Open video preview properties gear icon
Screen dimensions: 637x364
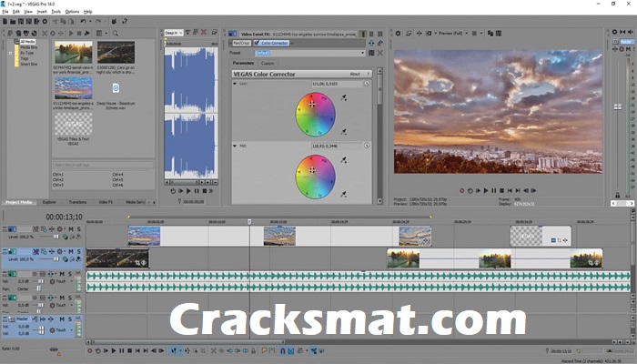399,34
